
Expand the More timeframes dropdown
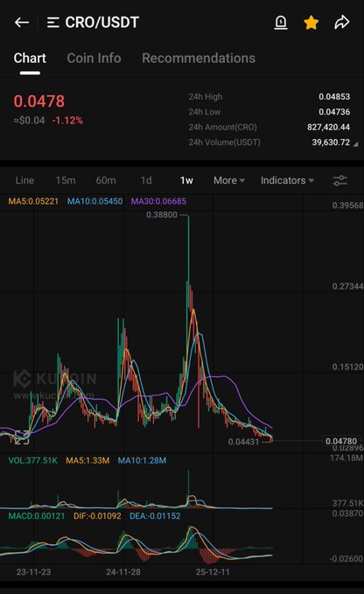pyautogui.click(x=229, y=180)
